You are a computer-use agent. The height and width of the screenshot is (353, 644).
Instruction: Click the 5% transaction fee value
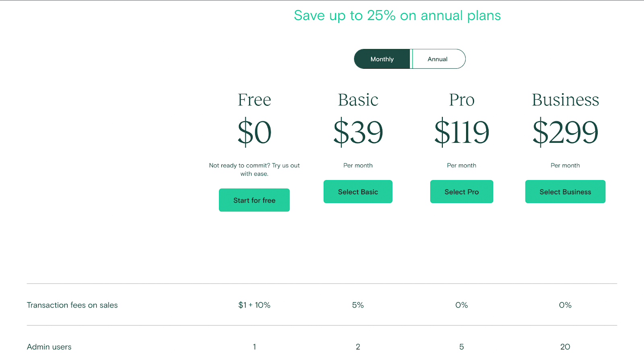(x=358, y=305)
